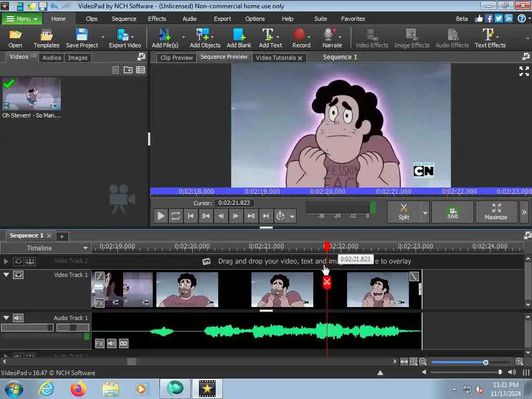532x399 pixels.
Task: Click the Save Project icon
Action: tap(82, 38)
